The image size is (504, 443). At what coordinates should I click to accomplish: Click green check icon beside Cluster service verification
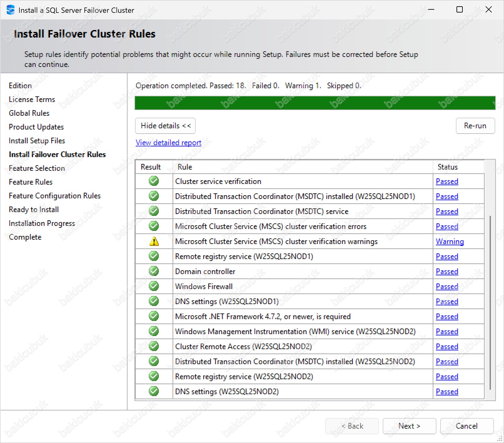click(154, 181)
